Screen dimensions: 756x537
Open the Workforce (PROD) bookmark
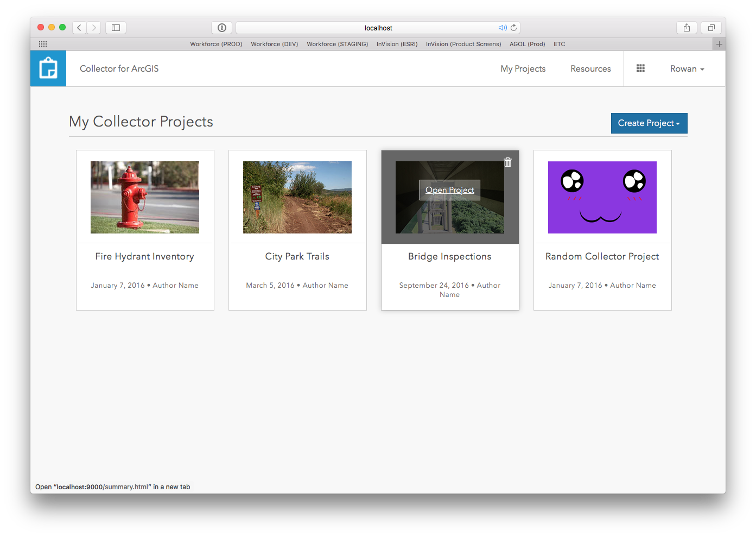(216, 44)
